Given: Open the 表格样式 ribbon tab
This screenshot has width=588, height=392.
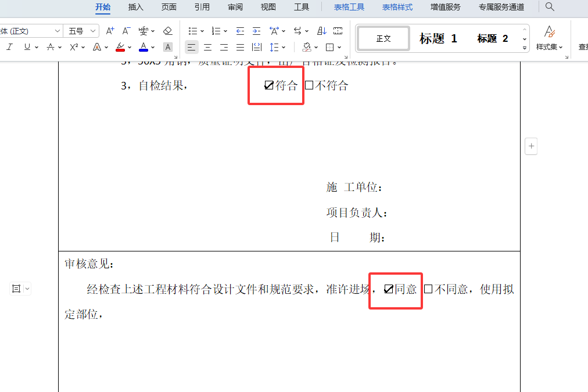Looking at the screenshot, I should click(397, 7).
